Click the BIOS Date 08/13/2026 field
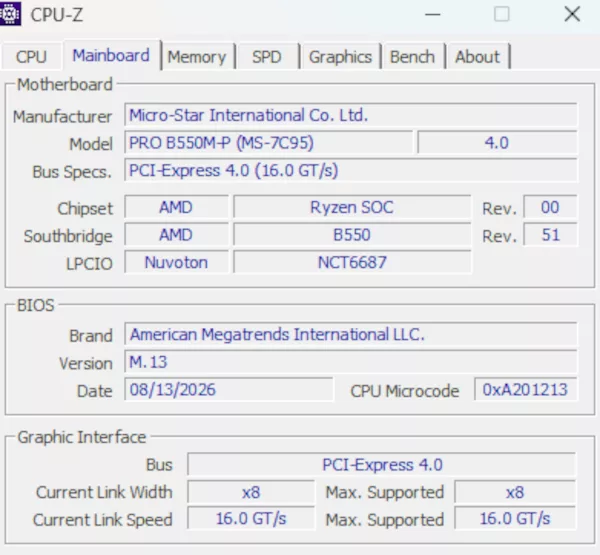 pyautogui.click(x=229, y=389)
